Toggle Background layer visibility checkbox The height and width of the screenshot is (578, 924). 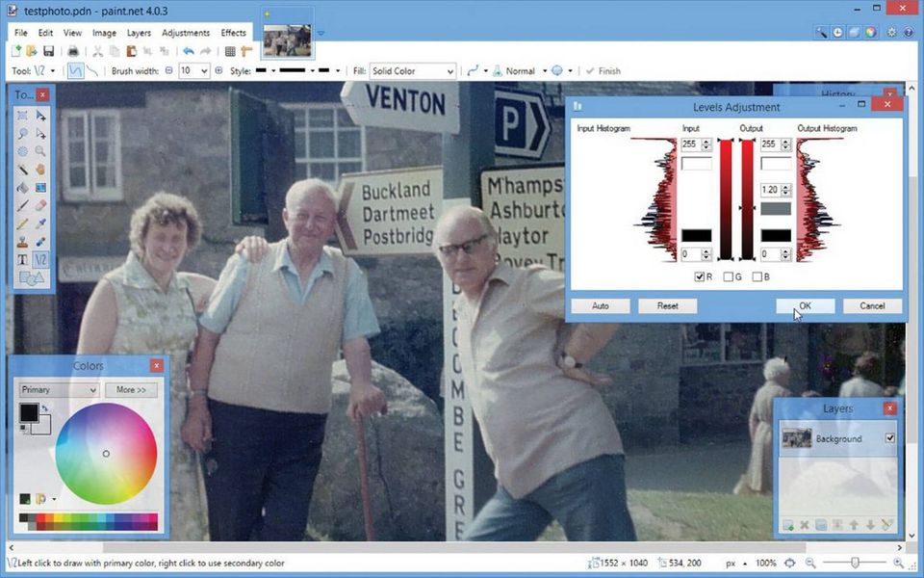pos(889,438)
